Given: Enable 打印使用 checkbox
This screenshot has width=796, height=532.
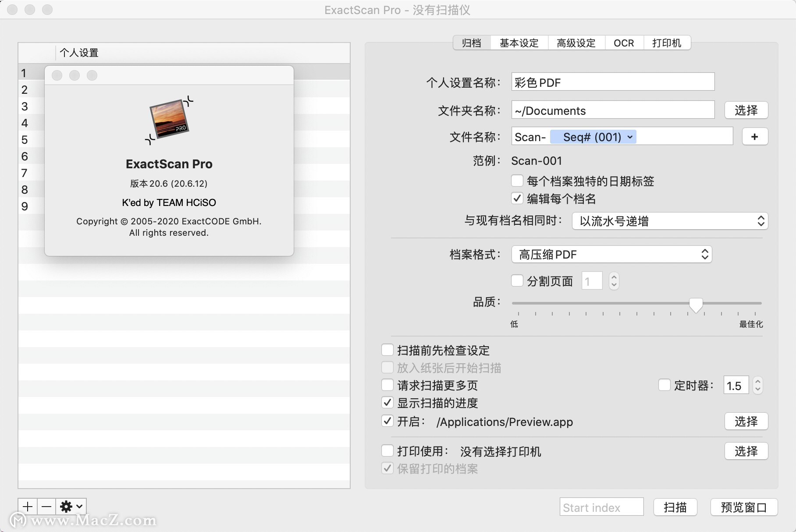Looking at the screenshot, I should (x=387, y=450).
